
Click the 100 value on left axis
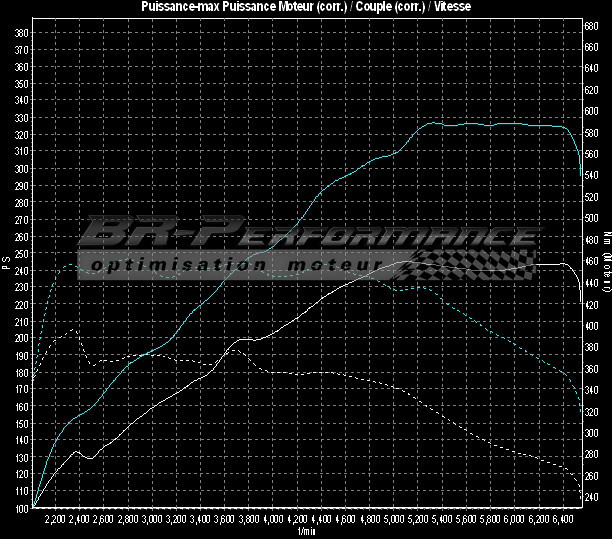click(x=22, y=508)
